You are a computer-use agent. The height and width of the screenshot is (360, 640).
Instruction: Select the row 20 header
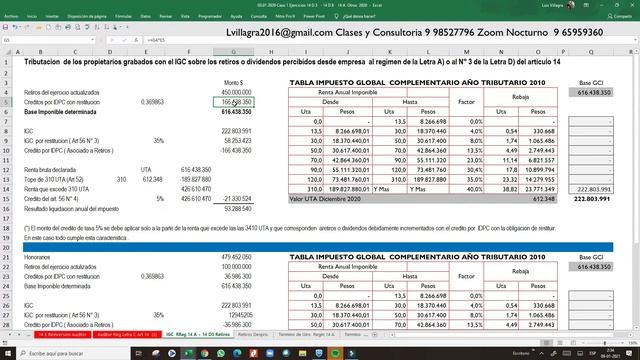[x=6, y=247]
